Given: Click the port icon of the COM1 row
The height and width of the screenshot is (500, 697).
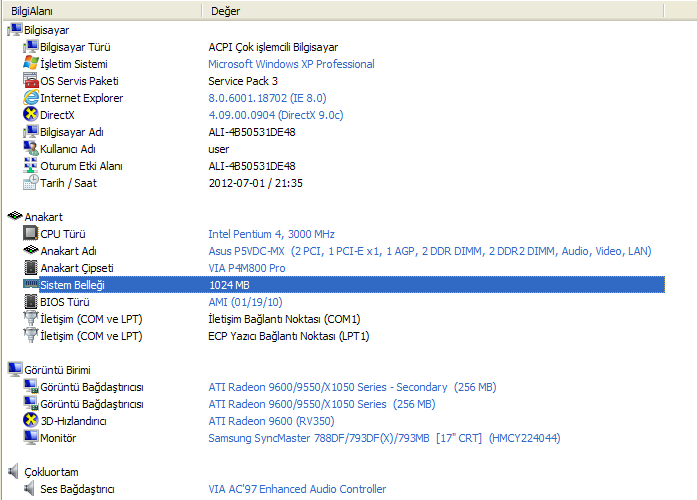Looking at the screenshot, I should click(x=31, y=318).
